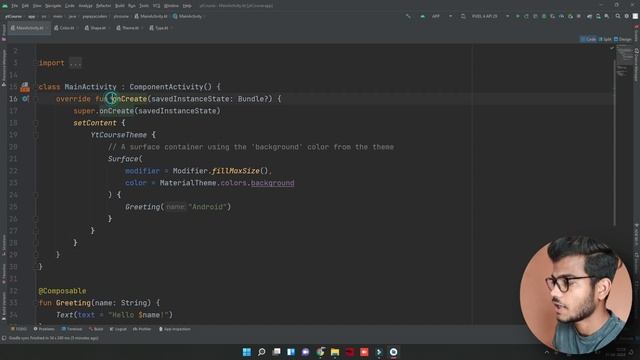Open the Help menu
This screenshot has height=360, width=640.
coord(187,6)
